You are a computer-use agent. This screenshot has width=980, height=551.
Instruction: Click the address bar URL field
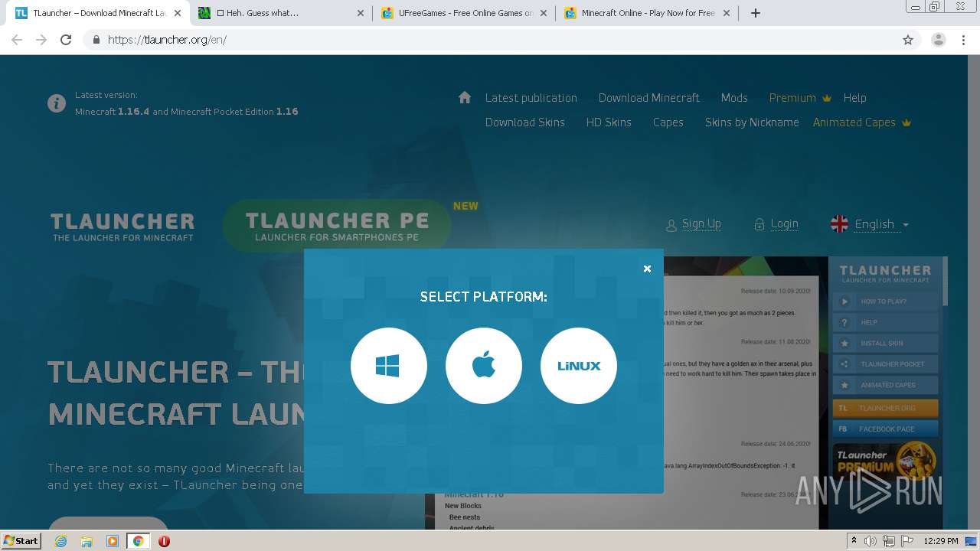pos(501,40)
